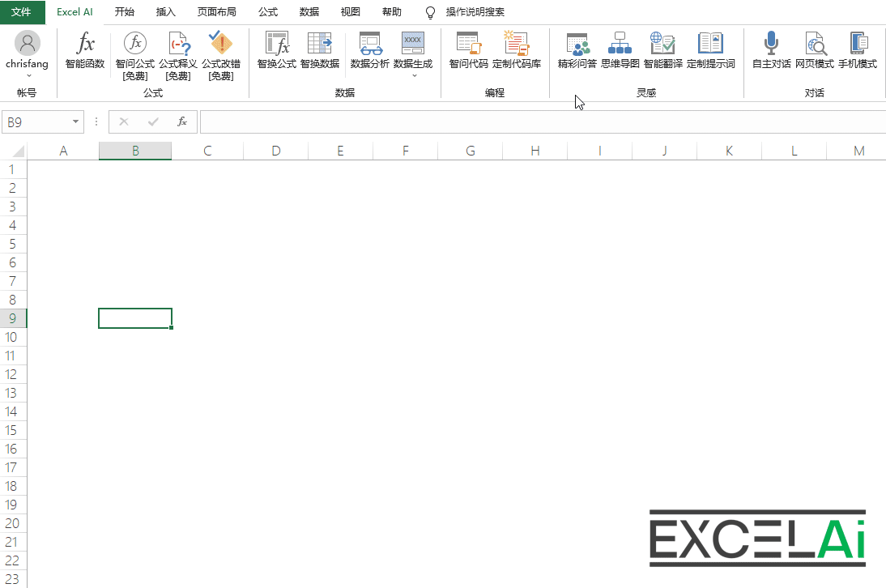The image size is (886, 588).
Task: Launch 公式改错 formula error fixer
Action: point(221,56)
